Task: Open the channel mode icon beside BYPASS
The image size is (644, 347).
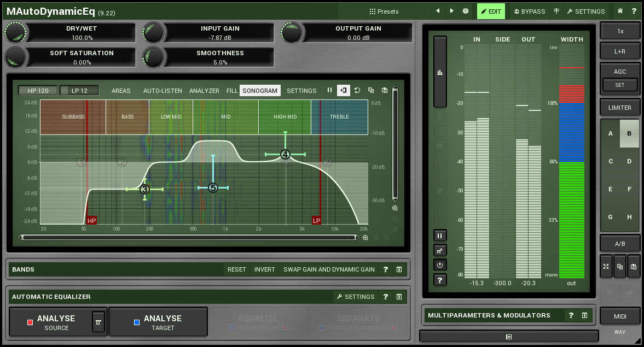Action: tap(556, 11)
